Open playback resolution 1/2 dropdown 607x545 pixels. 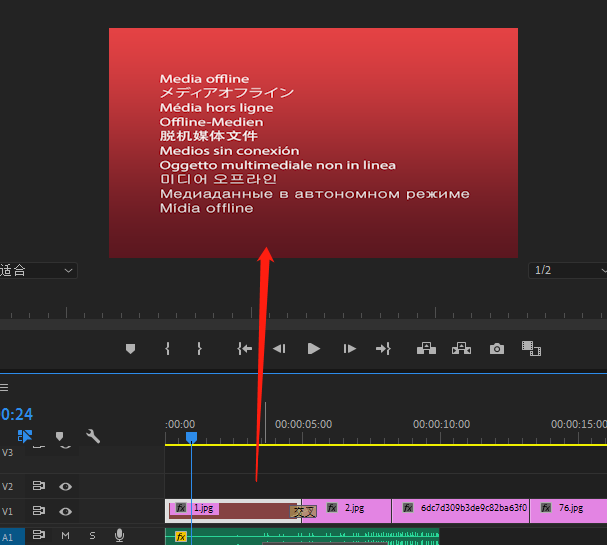[568, 270]
